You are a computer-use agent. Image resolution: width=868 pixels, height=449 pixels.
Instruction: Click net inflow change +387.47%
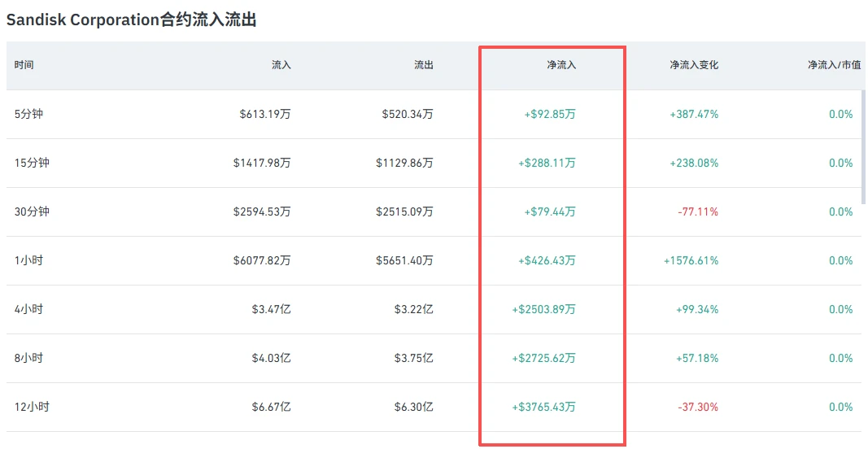coord(694,114)
